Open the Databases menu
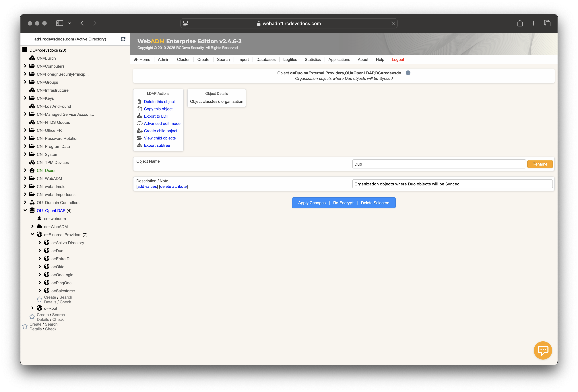The height and width of the screenshot is (392, 578). point(266,59)
